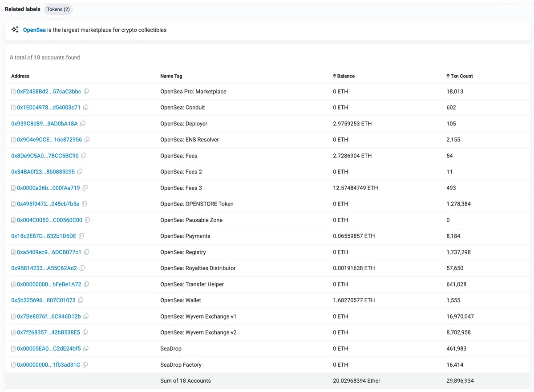Screen dimensions: 534x392
Task: Open OpenSea Fees address 0x8De9C5A0...7BCC5BC90
Action: [x=45, y=156]
